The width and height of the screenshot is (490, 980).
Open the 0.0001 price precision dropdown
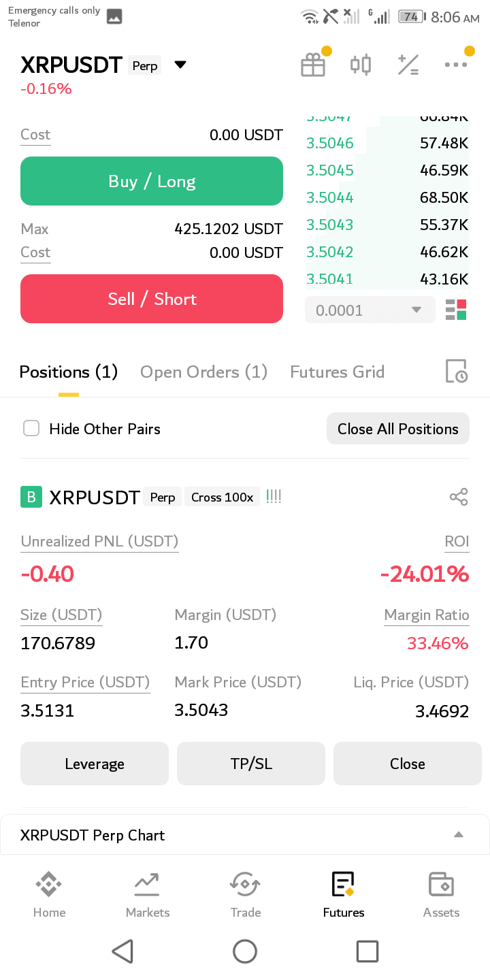pos(370,310)
